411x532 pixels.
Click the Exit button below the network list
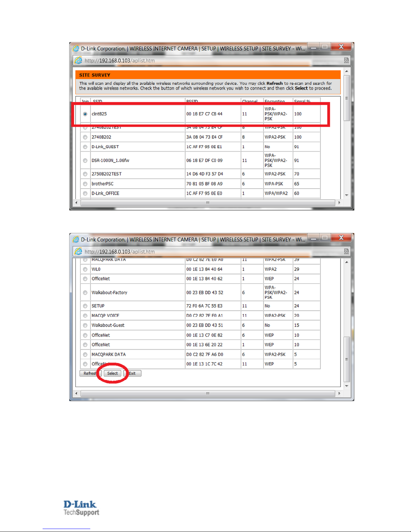pyautogui.click(x=133, y=374)
